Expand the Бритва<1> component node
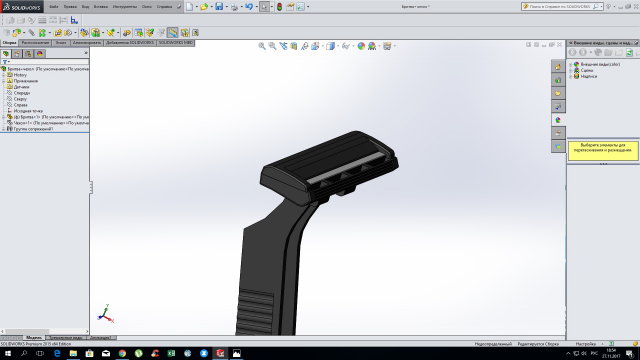Screen dimensions: 640x360 pyautogui.click(x=4, y=117)
